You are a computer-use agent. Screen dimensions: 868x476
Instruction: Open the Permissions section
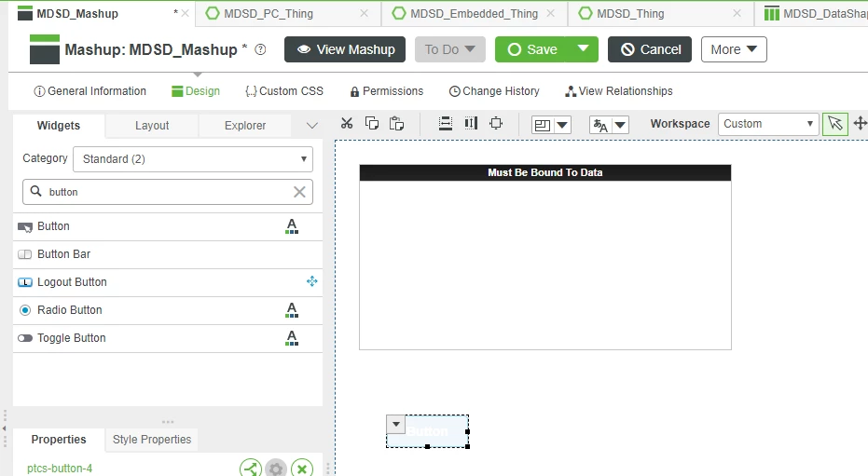pyautogui.click(x=386, y=91)
